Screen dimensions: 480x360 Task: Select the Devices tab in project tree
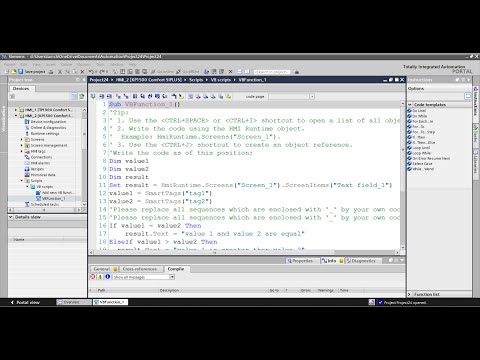21,89
